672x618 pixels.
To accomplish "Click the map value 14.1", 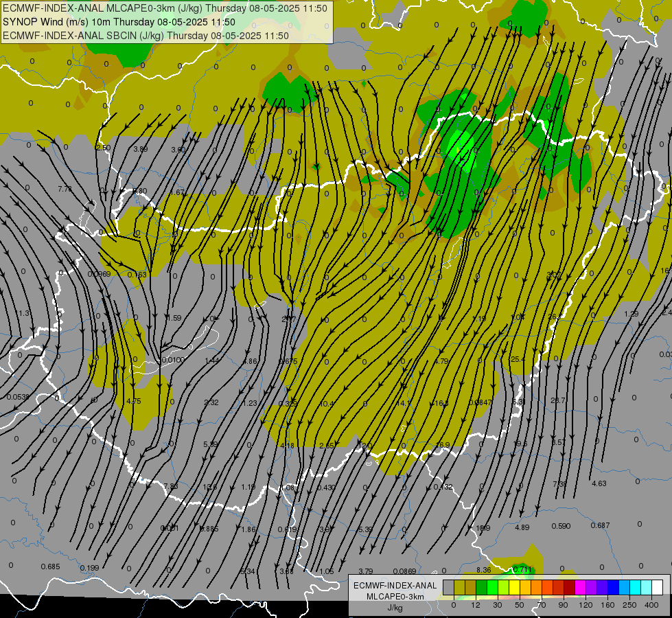I will pos(403,403).
